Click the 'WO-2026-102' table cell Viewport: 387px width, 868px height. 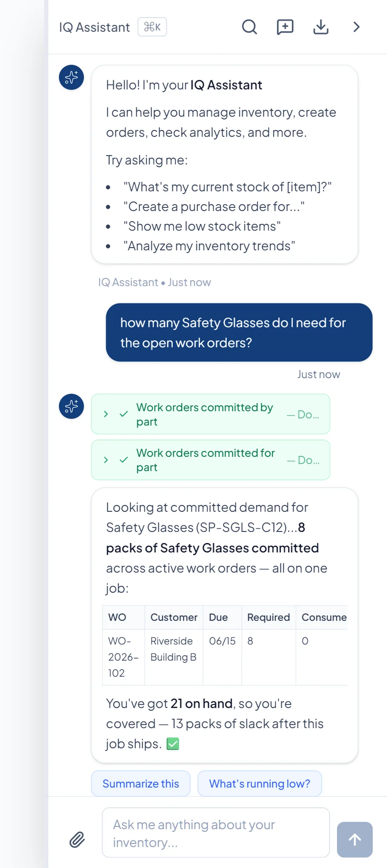124,657
